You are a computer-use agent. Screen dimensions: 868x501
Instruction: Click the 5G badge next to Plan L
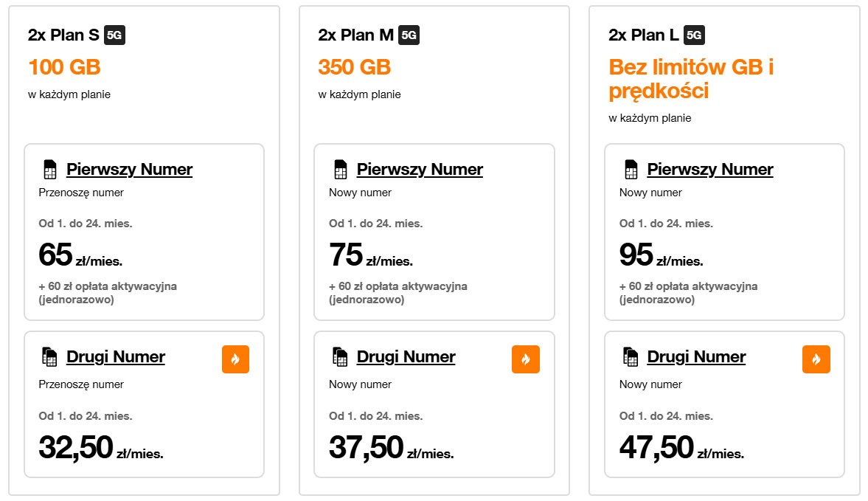click(694, 35)
